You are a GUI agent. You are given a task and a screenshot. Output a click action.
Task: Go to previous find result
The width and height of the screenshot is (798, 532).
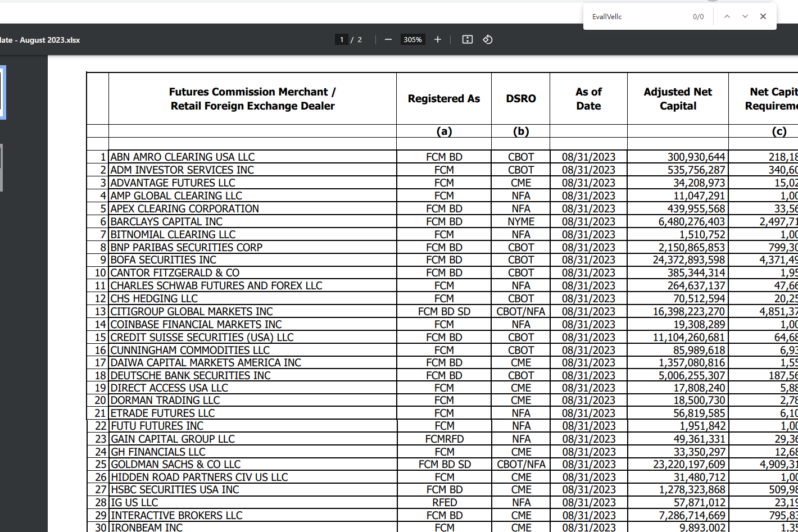[x=727, y=16]
